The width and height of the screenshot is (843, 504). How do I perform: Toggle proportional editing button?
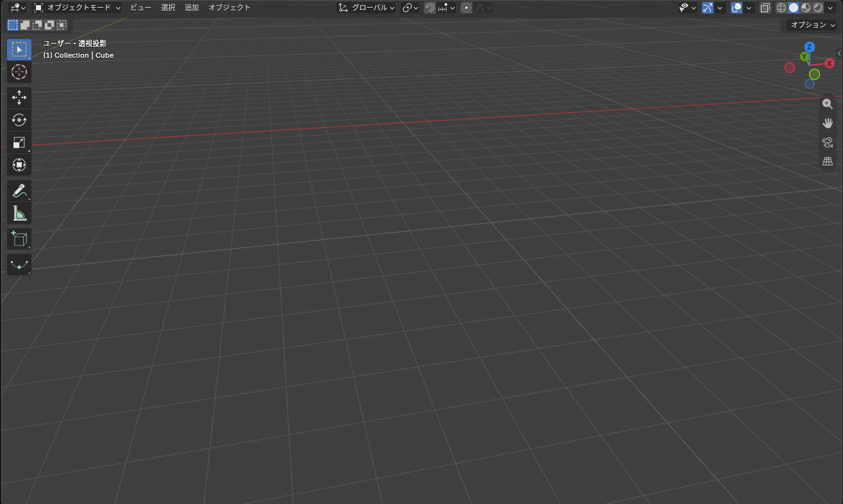466,8
